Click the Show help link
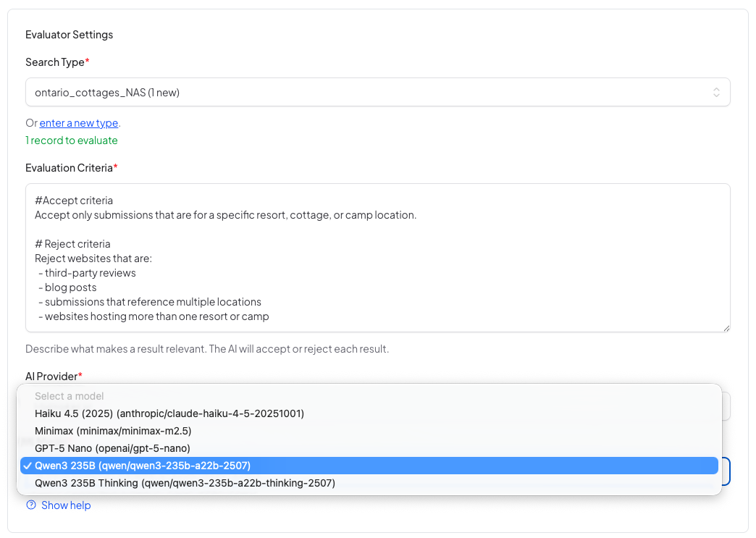The image size is (756, 538). pos(66,505)
